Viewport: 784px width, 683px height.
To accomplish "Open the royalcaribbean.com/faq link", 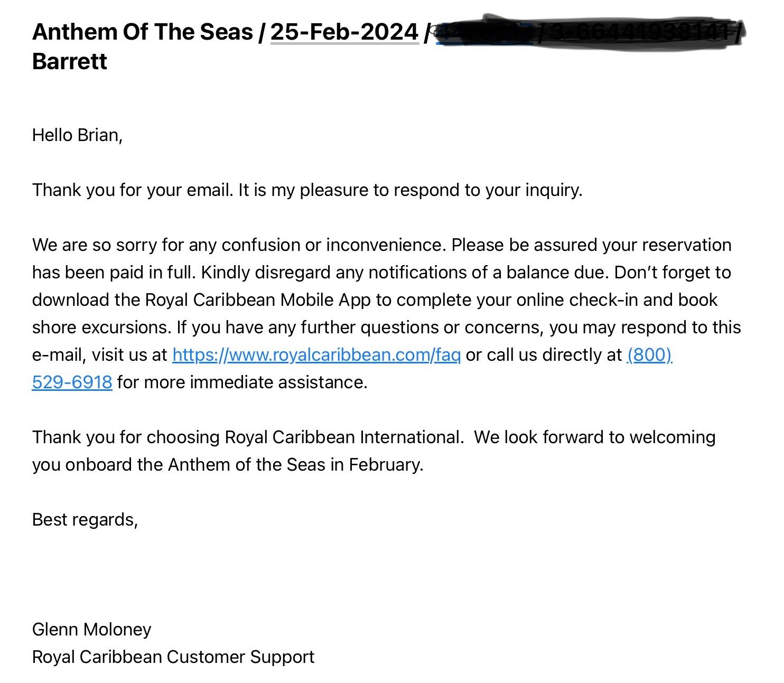I will [316, 355].
